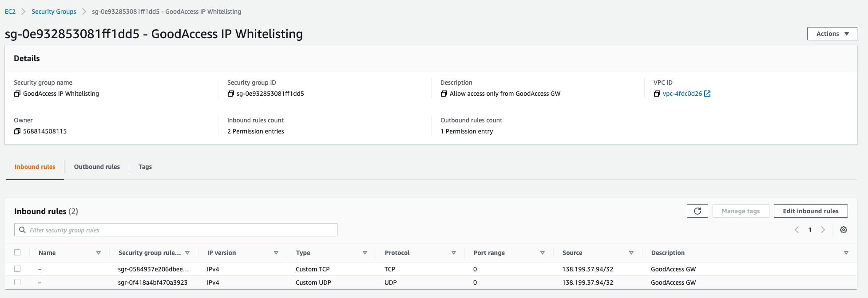
Task: Click GoodAccess GW description in UDP row
Action: (x=674, y=282)
